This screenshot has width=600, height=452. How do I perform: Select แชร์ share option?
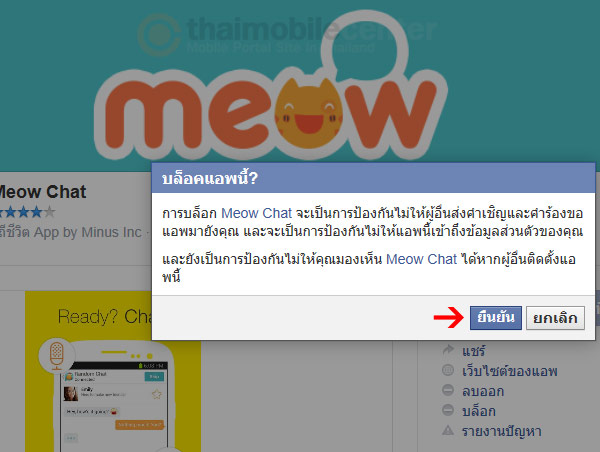474,351
